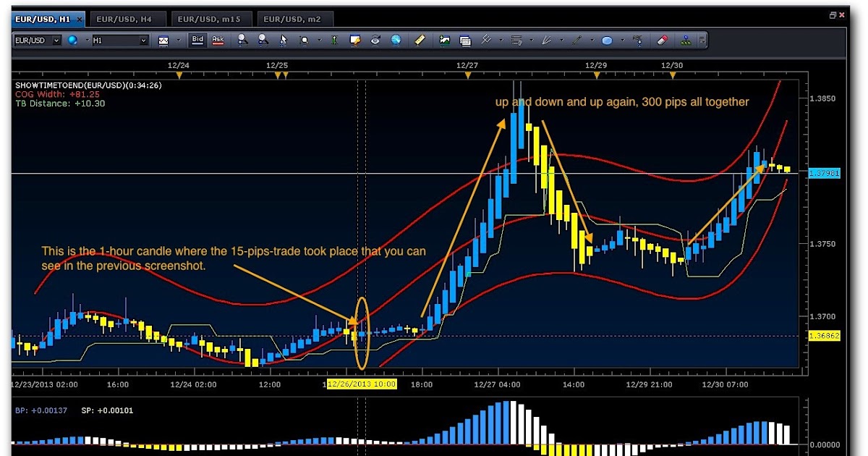This screenshot has width=868, height=456.
Task: Click the stacked windows icon
Action: click(x=465, y=41)
